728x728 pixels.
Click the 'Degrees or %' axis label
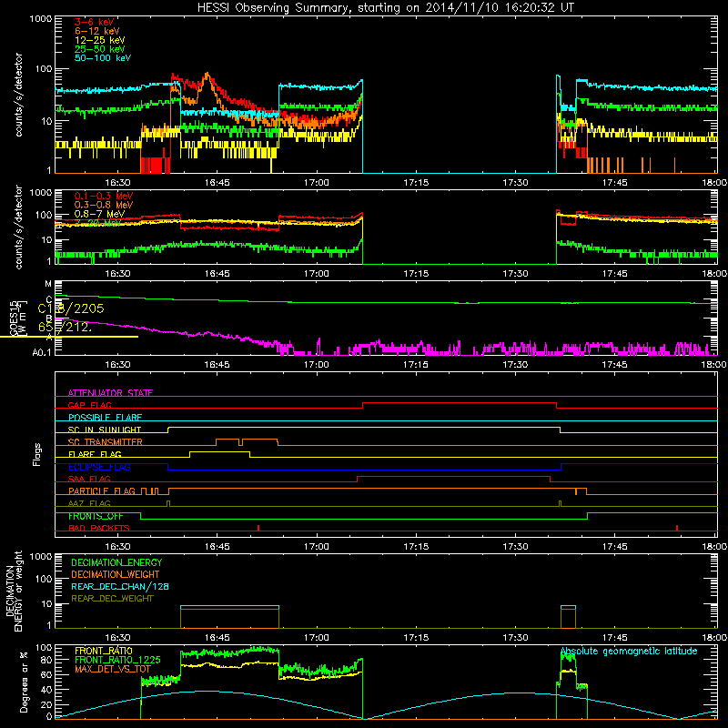tap(24, 682)
